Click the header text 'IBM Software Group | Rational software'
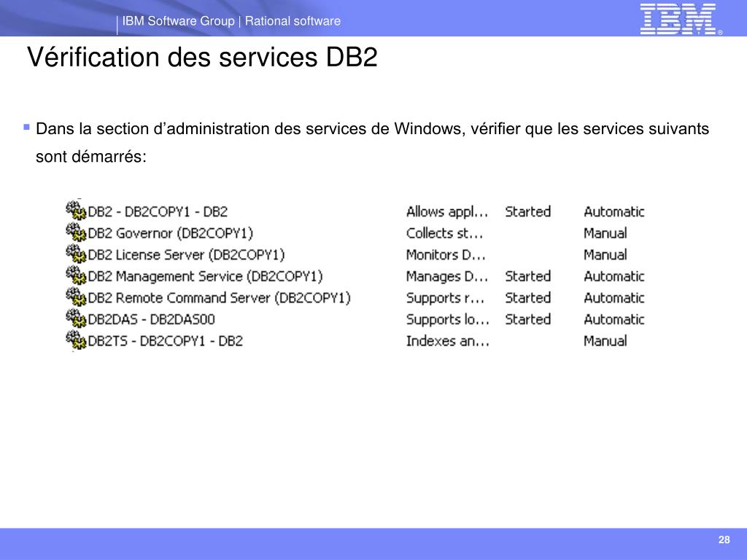The height and width of the screenshot is (560, 747). pos(231,21)
